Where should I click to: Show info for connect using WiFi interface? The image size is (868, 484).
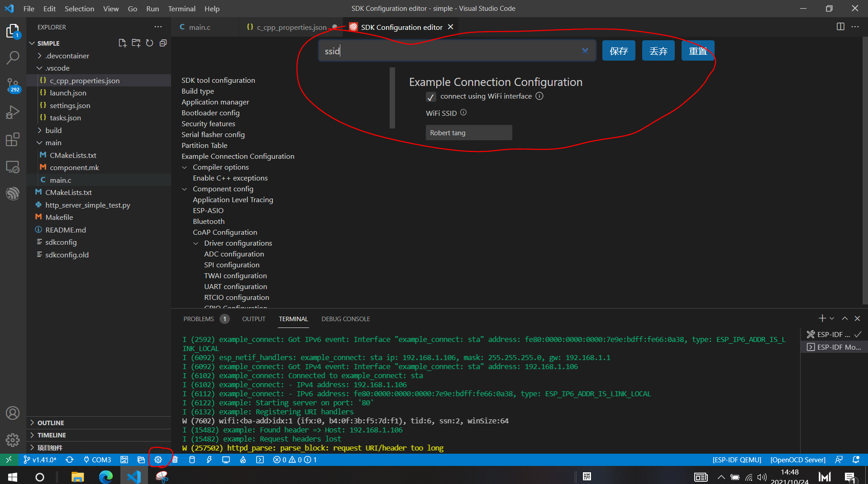tap(539, 96)
